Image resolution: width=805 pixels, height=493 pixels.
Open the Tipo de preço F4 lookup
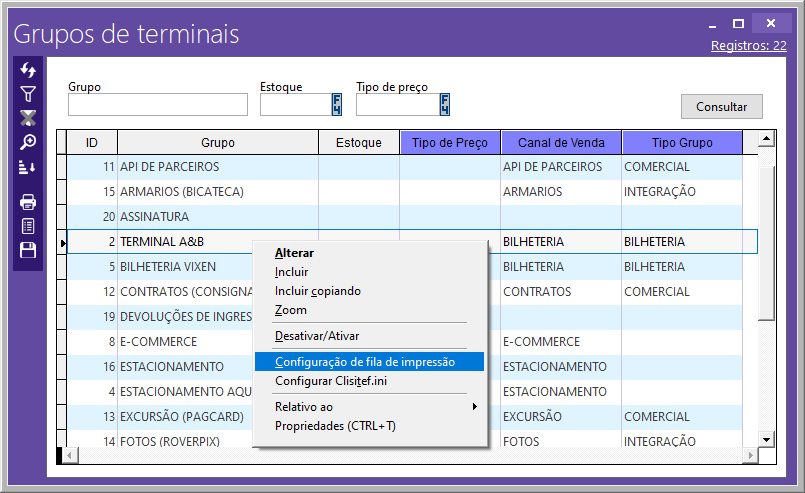pyautogui.click(x=444, y=105)
